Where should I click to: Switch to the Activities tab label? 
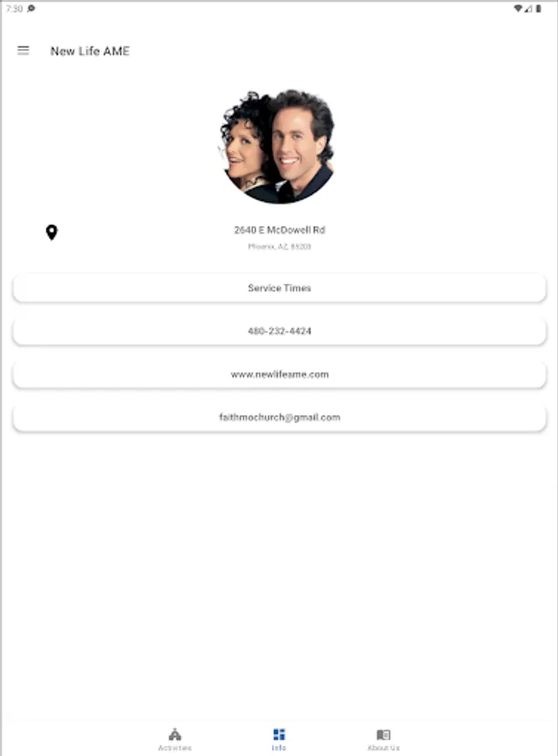pyautogui.click(x=175, y=748)
